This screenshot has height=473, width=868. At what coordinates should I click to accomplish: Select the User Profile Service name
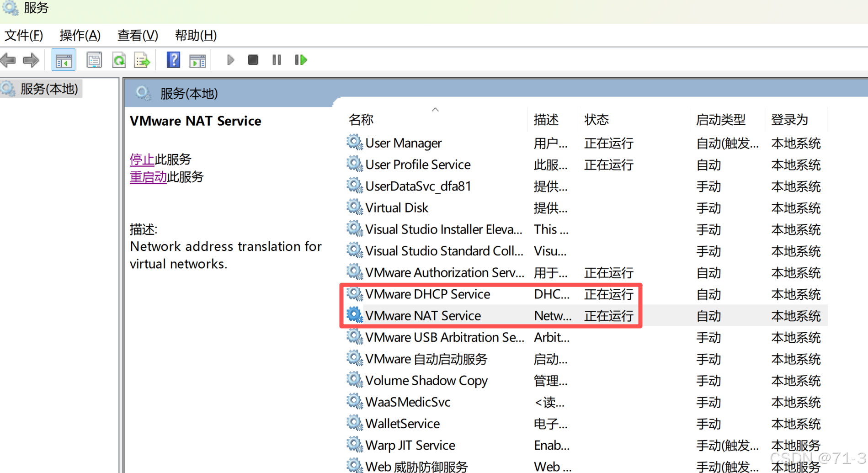pos(418,165)
